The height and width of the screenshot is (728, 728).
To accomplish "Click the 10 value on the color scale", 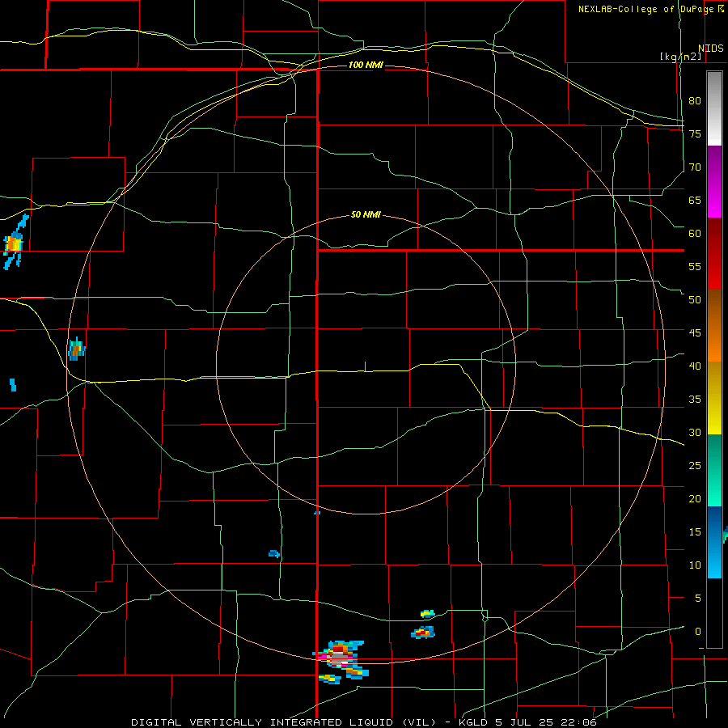I will [x=695, y=565].
